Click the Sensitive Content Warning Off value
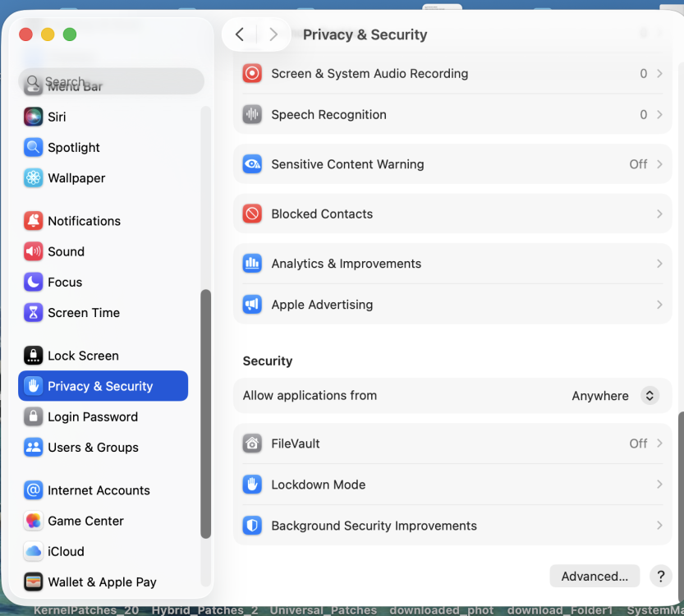This screenshot has width=684, height=616. pyautogui.click(x=638, y=164)
